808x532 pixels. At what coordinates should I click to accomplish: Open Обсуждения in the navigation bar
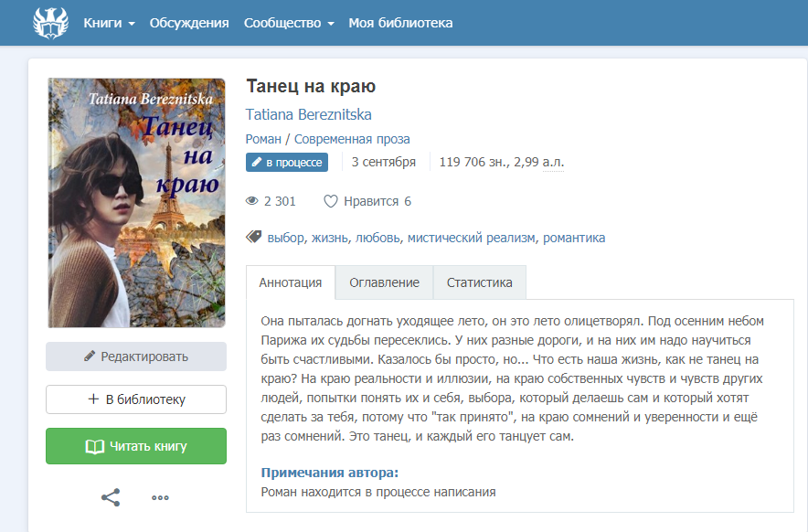pos(189,23)
